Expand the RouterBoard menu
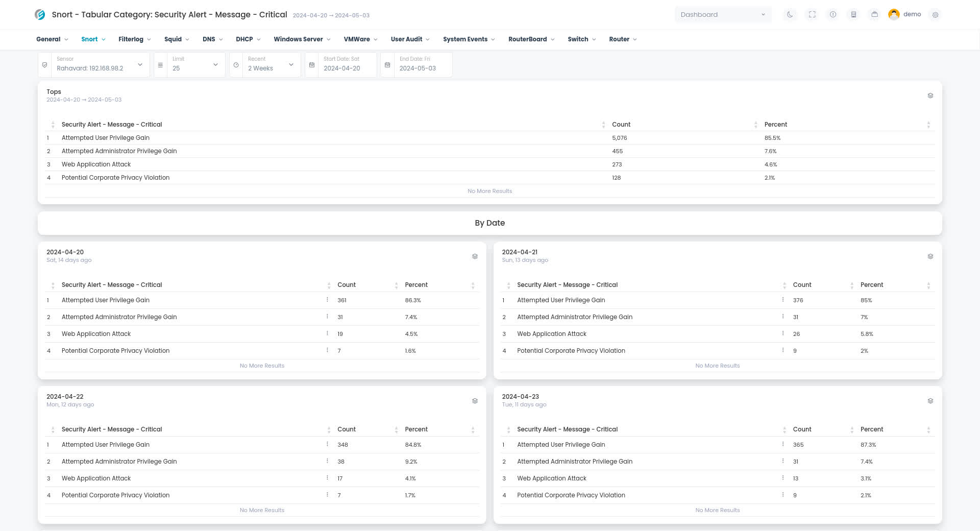Image resolution: width=980 pixels, height=531 pixels. (x=531, y=39)
